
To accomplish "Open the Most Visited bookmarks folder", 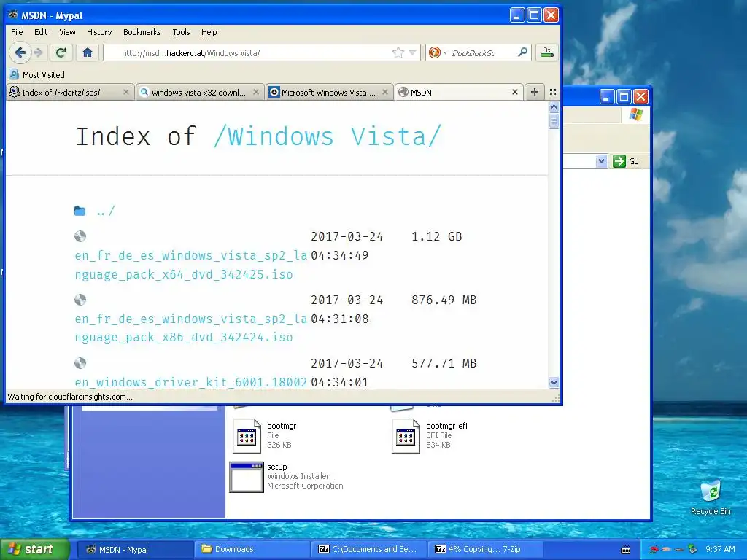I will click(36, 75).
